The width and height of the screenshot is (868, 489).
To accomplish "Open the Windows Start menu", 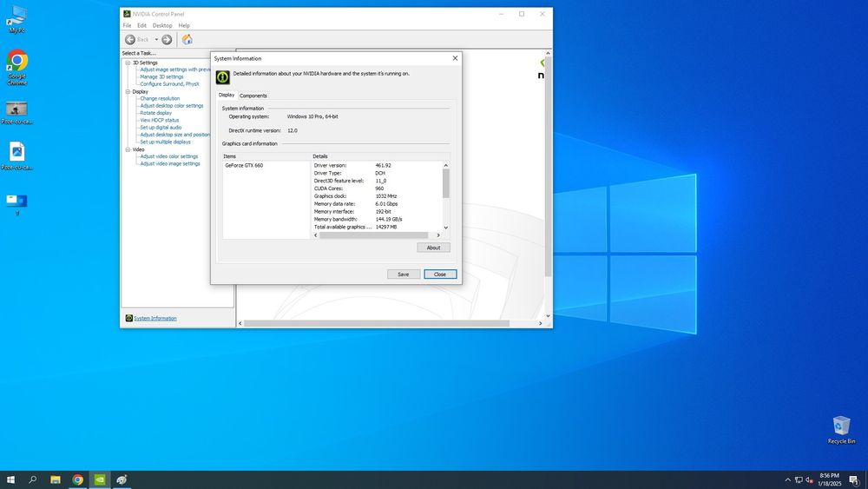I will pyautogui.click(x=10, y=479).
